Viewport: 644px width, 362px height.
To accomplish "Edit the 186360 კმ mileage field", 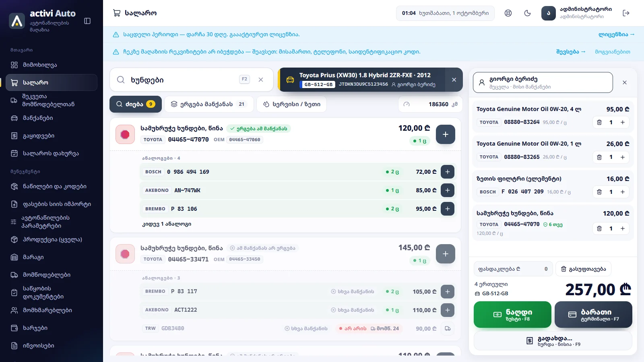I will click(x=430, y=104).
